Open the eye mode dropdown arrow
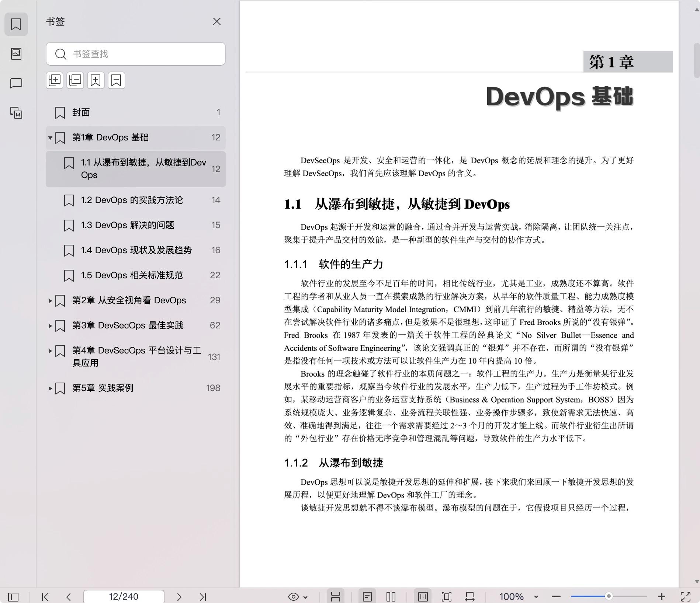Viewport: 700px width, 603px height. click(x=305, y=597)
